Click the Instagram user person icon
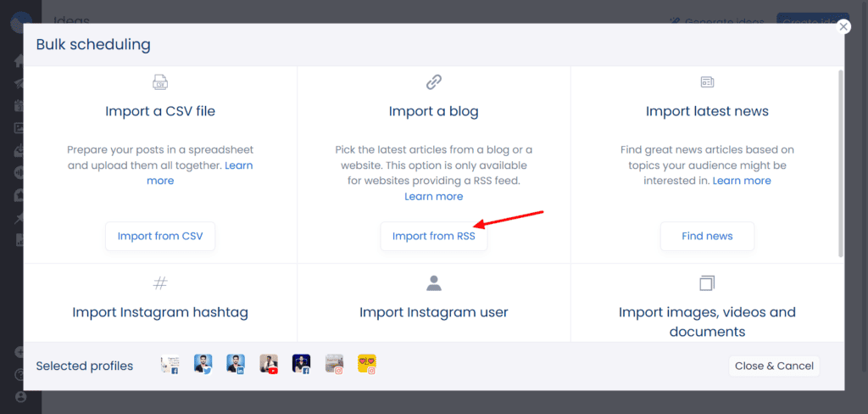Screen dimensions: 868x414 [x=433, y=283]
